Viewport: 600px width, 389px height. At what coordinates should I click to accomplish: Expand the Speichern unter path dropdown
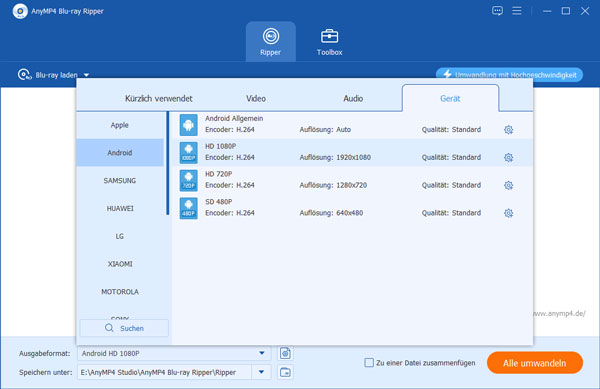[261, 372]
